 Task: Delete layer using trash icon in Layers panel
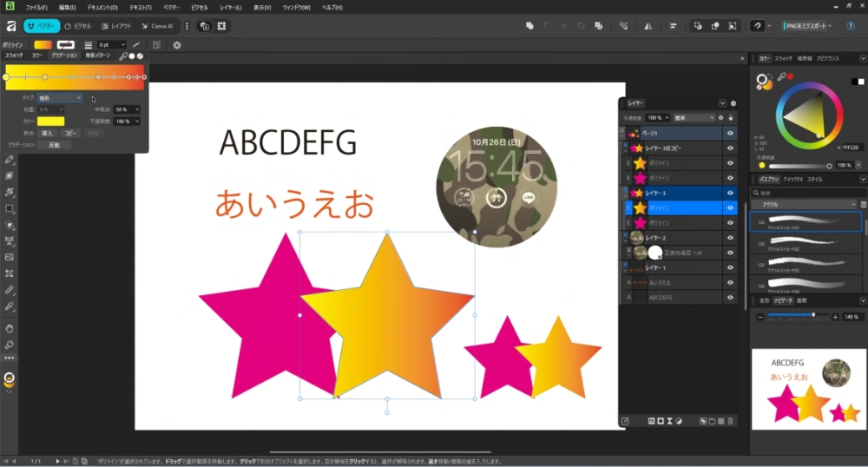click(731, 421)
